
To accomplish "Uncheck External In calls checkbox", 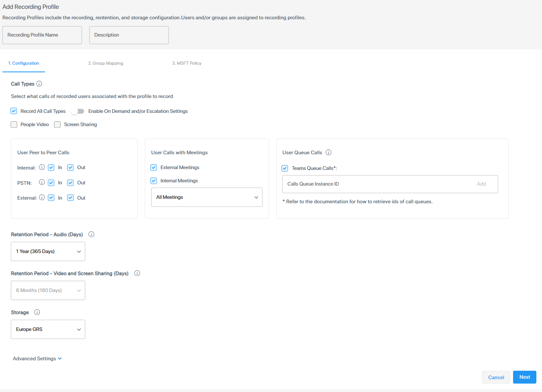I will [x=51, y=198].
